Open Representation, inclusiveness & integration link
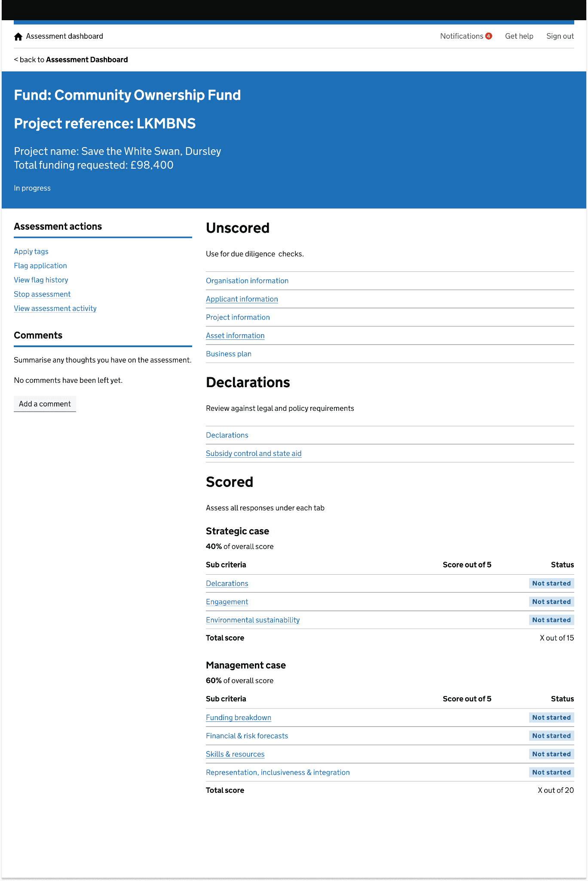 point(278,772)
